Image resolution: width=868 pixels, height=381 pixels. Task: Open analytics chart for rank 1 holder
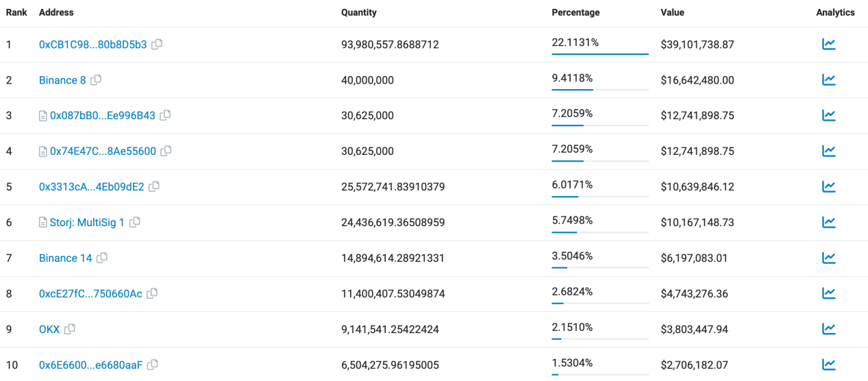coord(828,45)
